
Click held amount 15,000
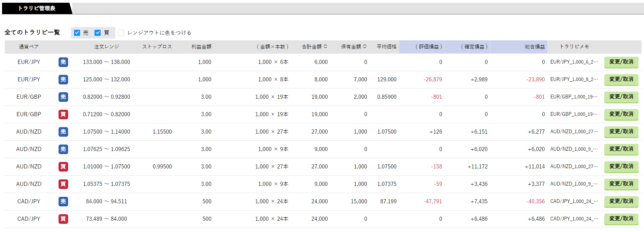359,202
